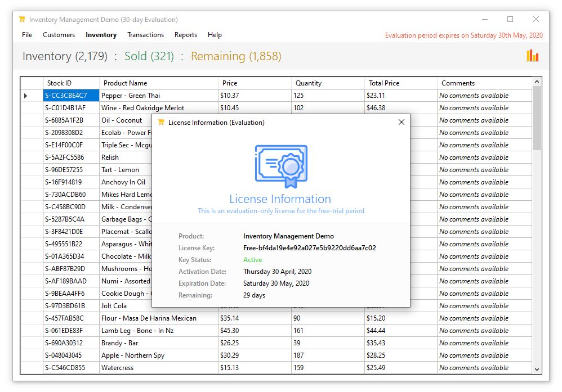Open the orange bar chart icon

[532, 56]
